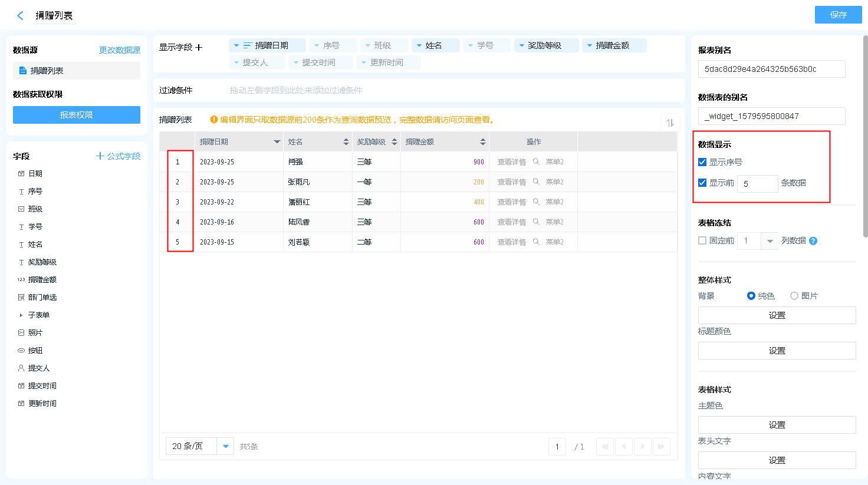The image size is (868, 485).
Task: Expand the 子表单 field tree item
Action: (21, 315)
